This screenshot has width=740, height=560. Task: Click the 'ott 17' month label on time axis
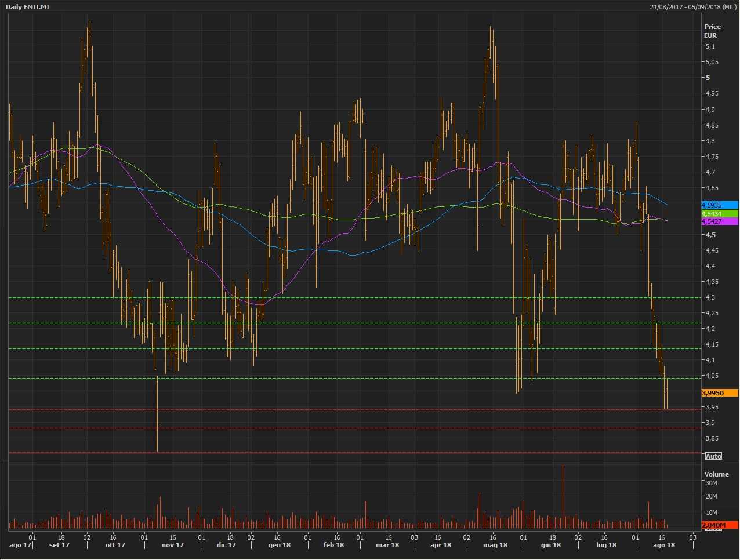tap(115, 545)
